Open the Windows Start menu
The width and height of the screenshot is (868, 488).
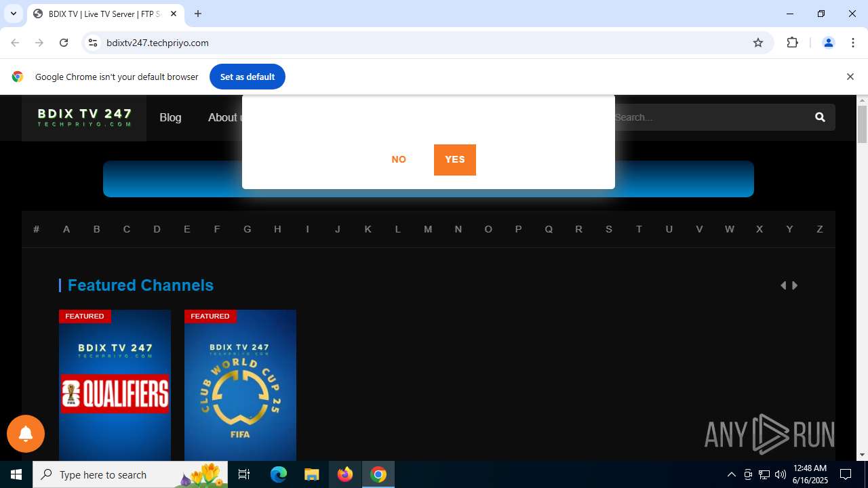click(16, 474)
